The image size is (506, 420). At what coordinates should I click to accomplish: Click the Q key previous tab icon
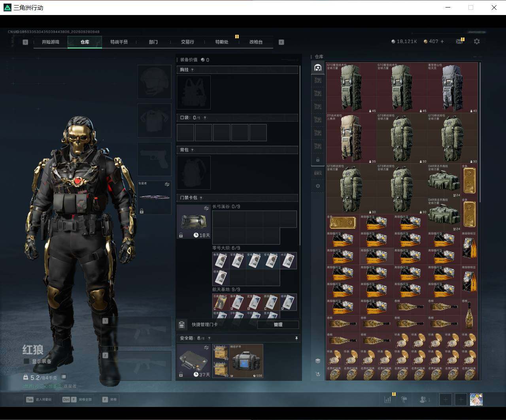click(x=25, y=42)
